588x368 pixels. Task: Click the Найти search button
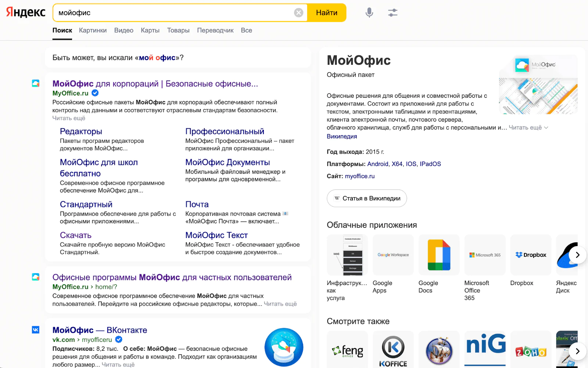click(327, 13)
